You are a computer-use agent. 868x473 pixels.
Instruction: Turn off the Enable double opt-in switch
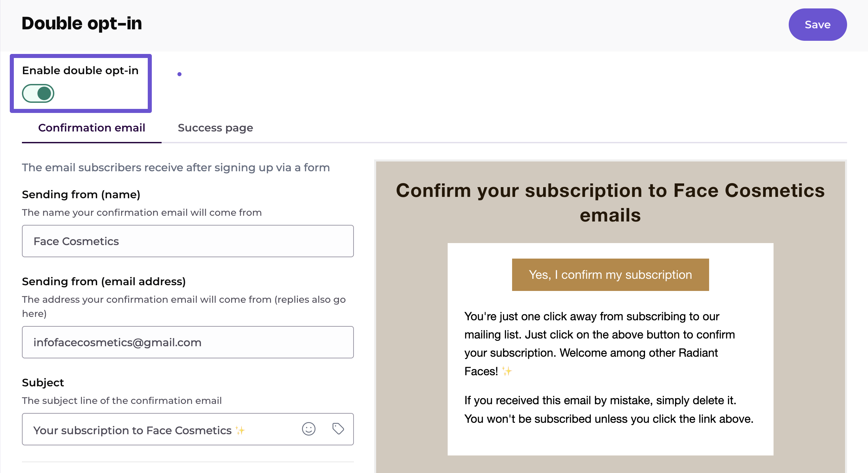coord(38,93)
